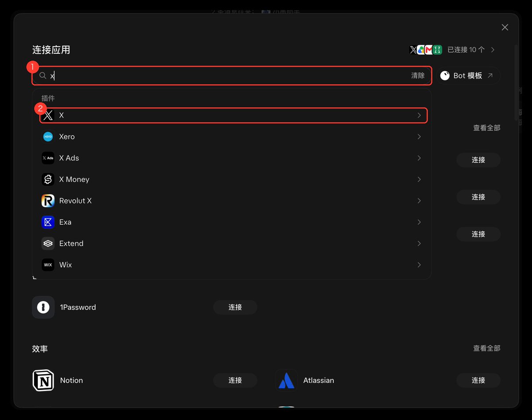Select the 'Xero' search result text
532x420 pixels.
67,137
